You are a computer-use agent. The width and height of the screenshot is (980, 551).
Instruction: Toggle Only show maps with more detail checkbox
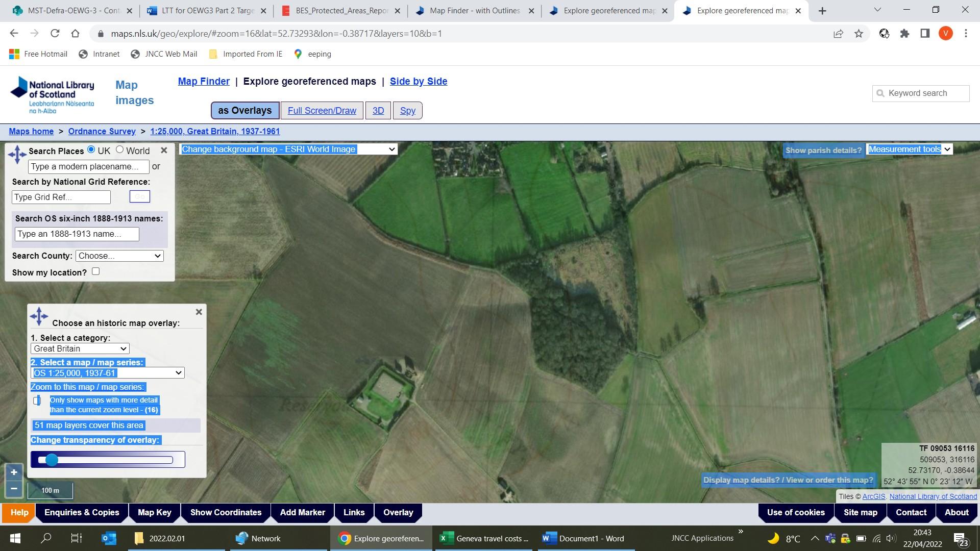pyautogui.click(x=37, y=400)
